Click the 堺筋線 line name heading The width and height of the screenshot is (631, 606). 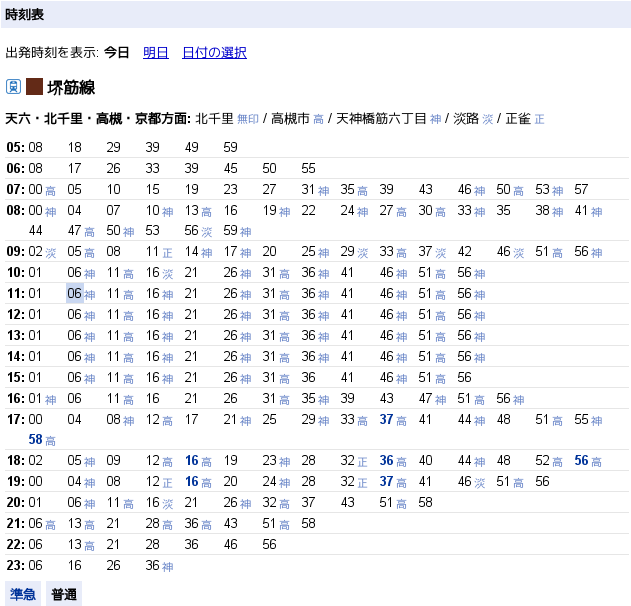(71, 88)
